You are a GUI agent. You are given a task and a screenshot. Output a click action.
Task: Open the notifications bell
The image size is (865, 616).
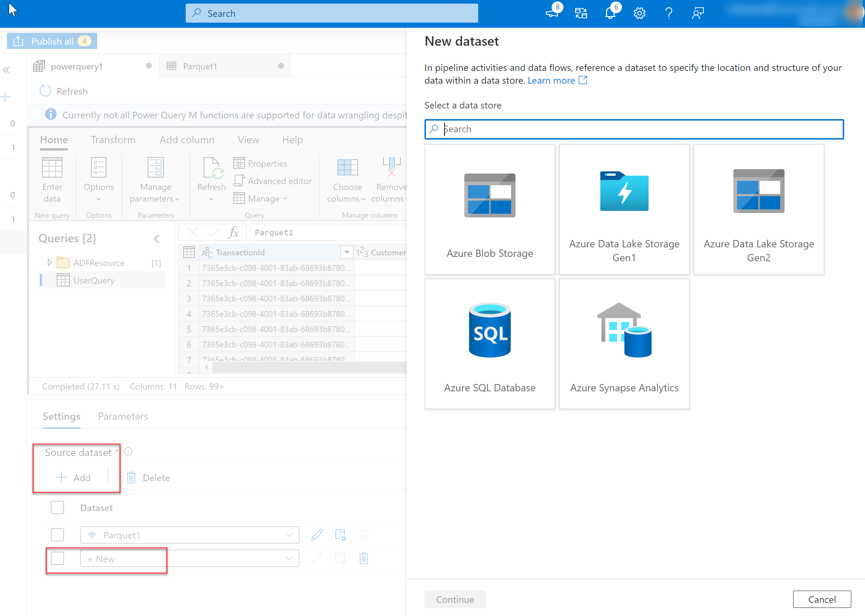[609, 12]
